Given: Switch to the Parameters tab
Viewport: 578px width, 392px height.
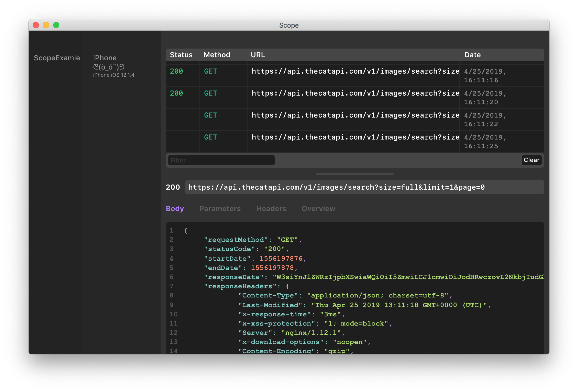Looking at the screenshot, I should 220,209.
